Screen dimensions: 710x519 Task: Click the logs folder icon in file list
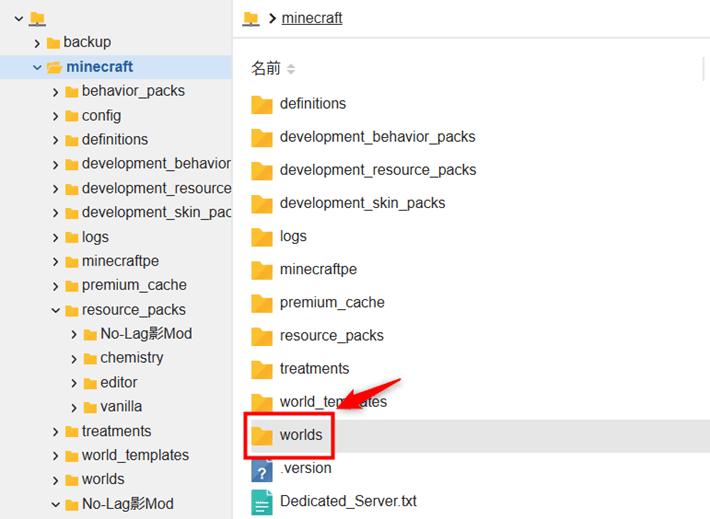point(262,237)
